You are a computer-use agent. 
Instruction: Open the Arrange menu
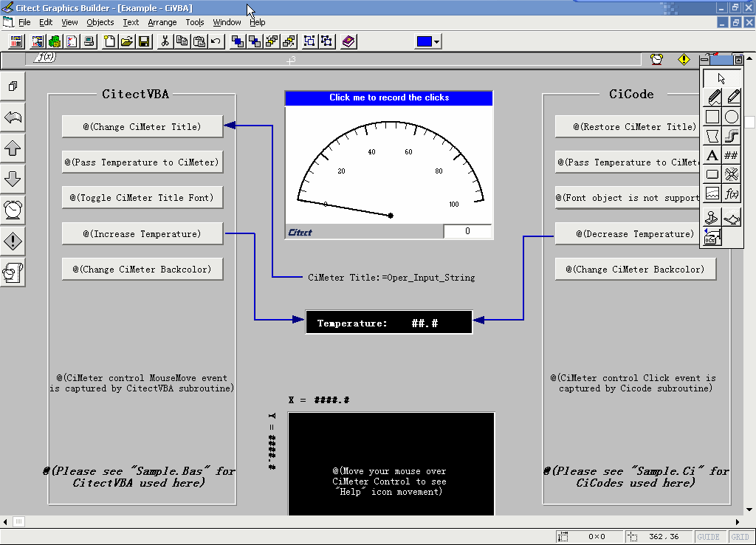point(162,22)
